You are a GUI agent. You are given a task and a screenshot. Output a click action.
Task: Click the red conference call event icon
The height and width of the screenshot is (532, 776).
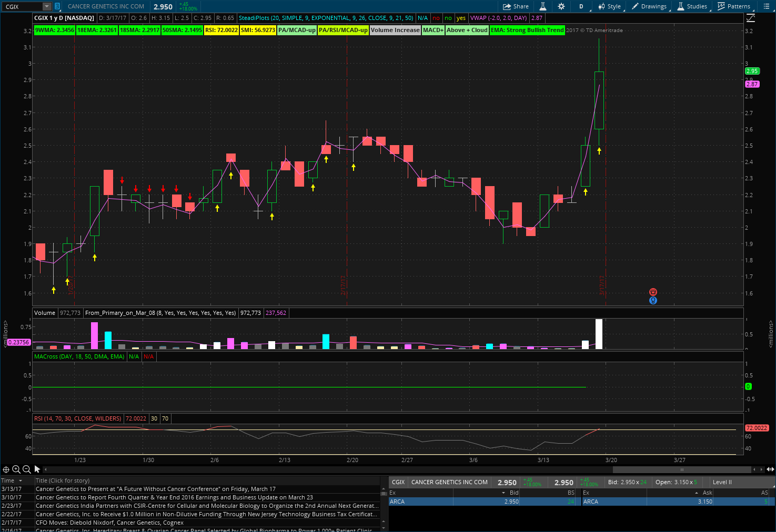click(653, 292)
